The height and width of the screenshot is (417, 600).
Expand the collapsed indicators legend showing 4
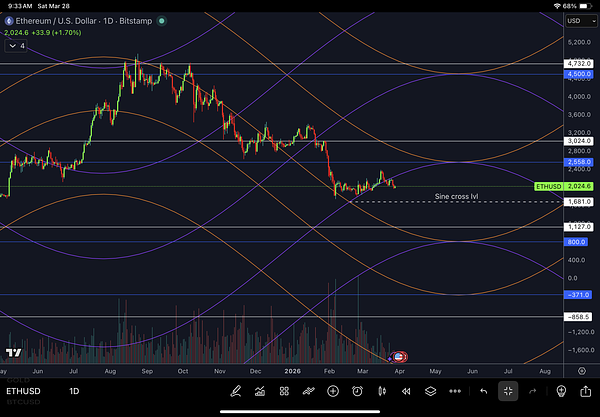pos(17,46)
